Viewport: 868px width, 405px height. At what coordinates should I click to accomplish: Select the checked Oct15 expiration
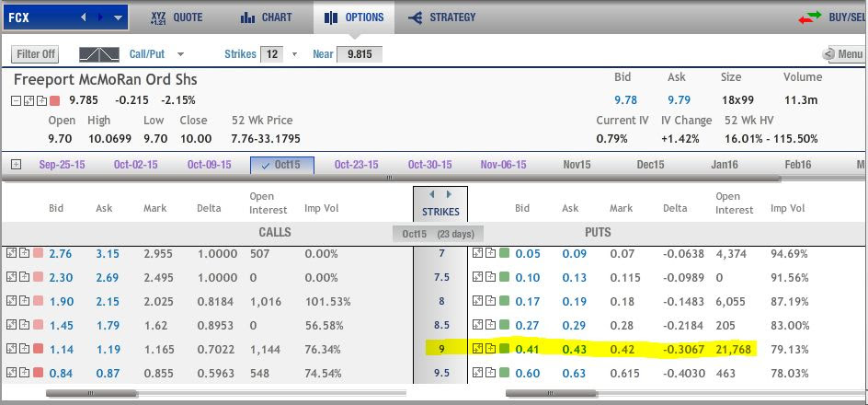click(x=282, y=165)
